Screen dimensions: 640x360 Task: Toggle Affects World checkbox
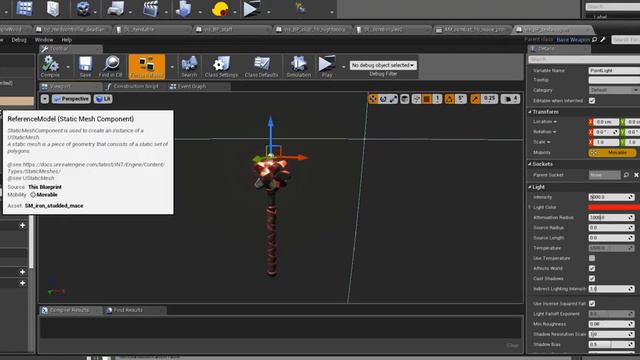pos(592,268)
